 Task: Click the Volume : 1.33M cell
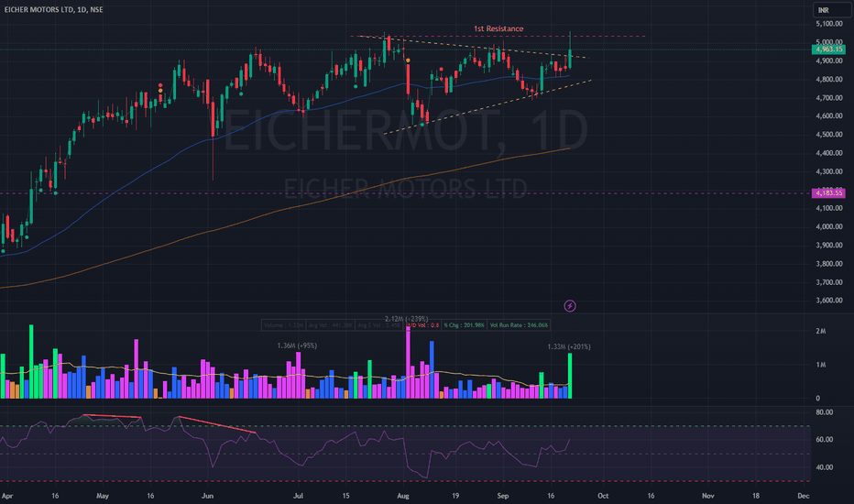tap(284, 325)
